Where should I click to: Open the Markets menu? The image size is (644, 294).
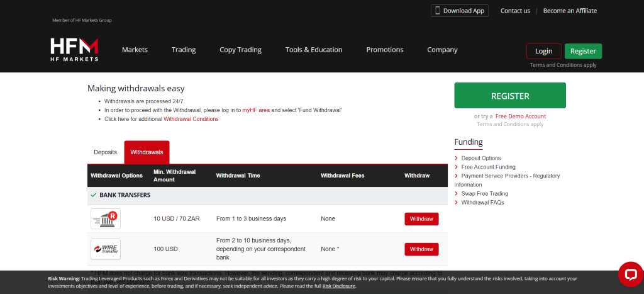click(x=135, y=50)
